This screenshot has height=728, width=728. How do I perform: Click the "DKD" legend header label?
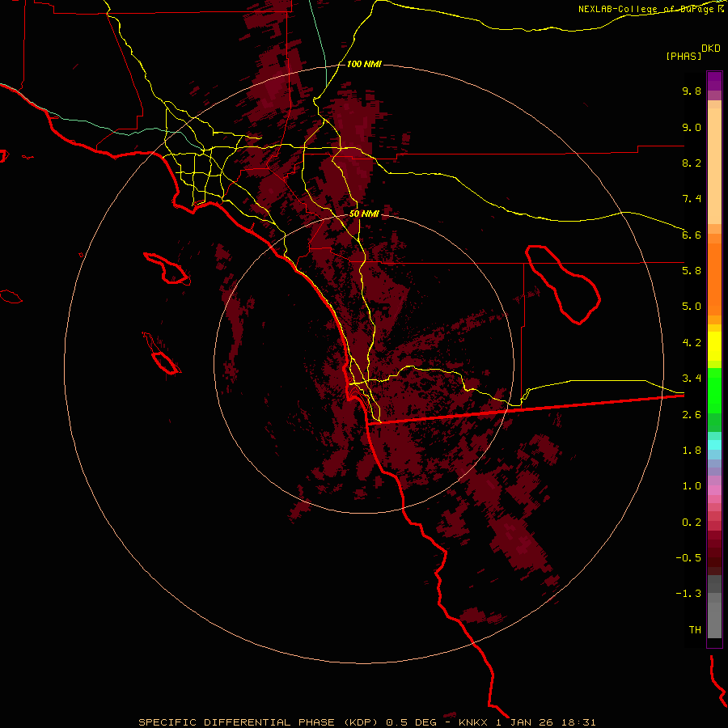tap(711, 49)
